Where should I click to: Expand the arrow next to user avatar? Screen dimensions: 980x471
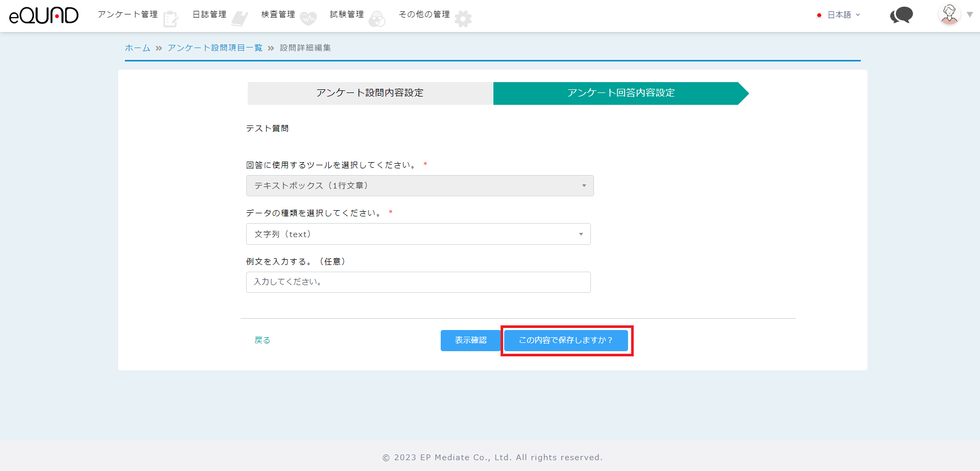point(970,15)
